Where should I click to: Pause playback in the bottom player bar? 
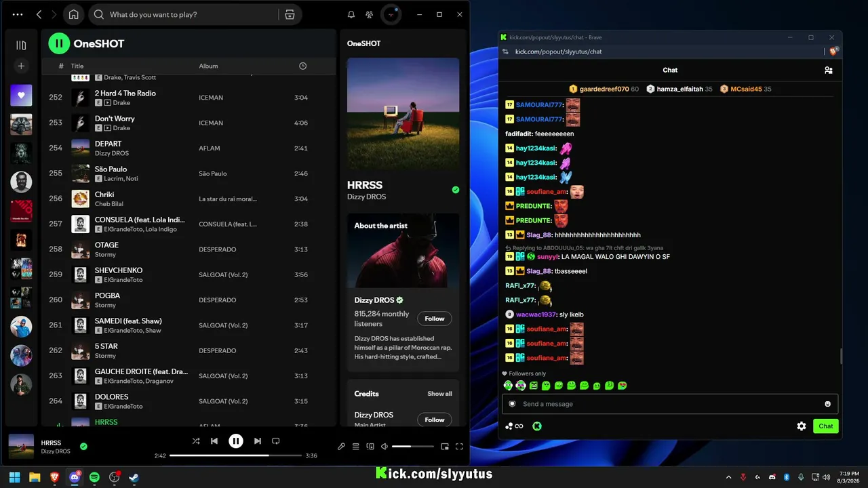coord(236,441)
